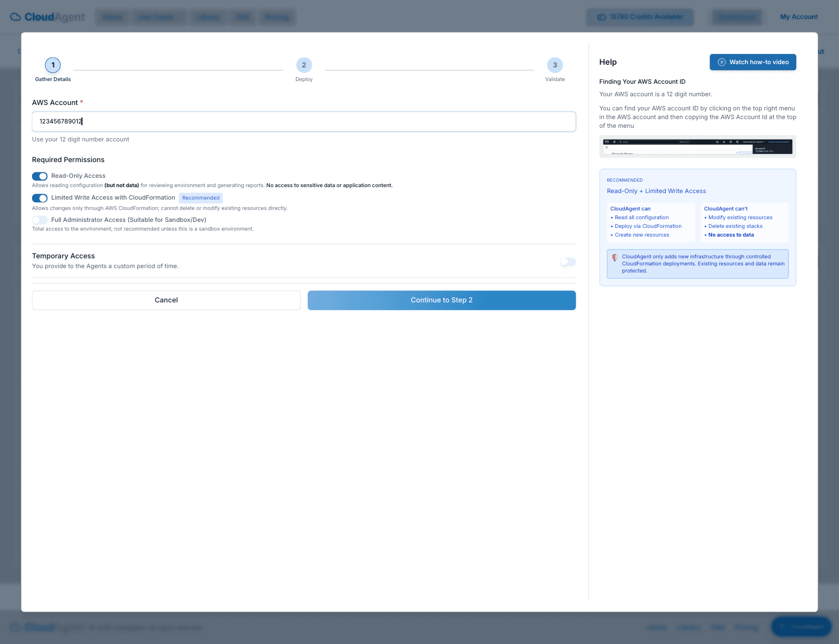Open the AWS console screenshot preview in Help
839x644 pixels.
[x=698, y=146]
